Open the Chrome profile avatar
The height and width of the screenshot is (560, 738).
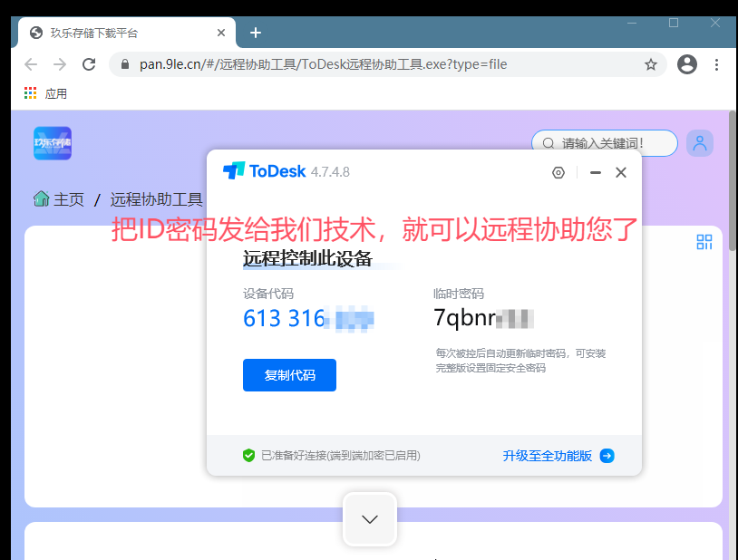click(x=687, y=64)
